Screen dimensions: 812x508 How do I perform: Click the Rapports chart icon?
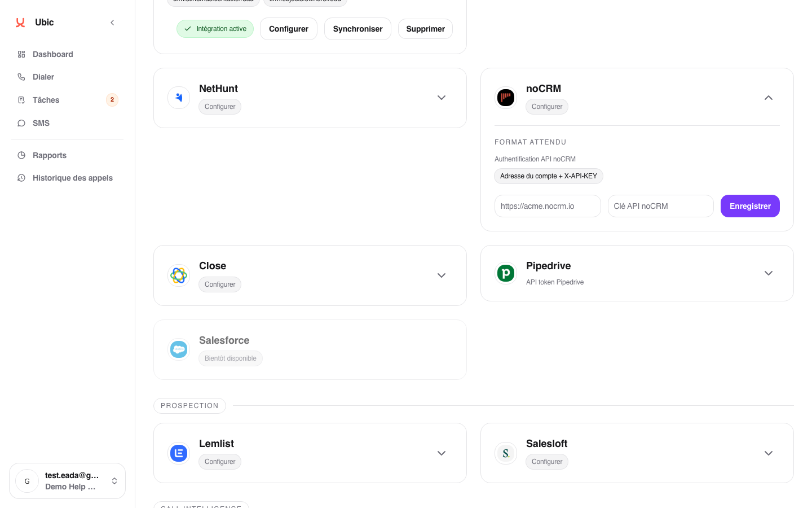(21, 155)
